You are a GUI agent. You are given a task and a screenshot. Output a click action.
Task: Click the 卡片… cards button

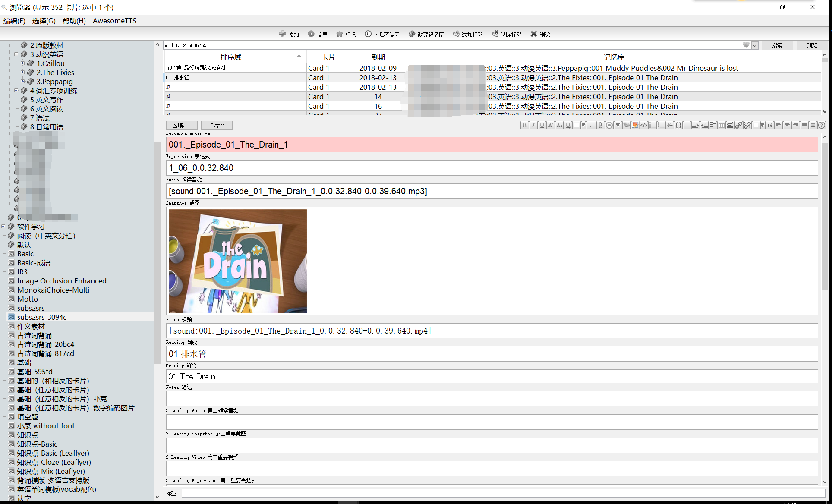(217, 125)
